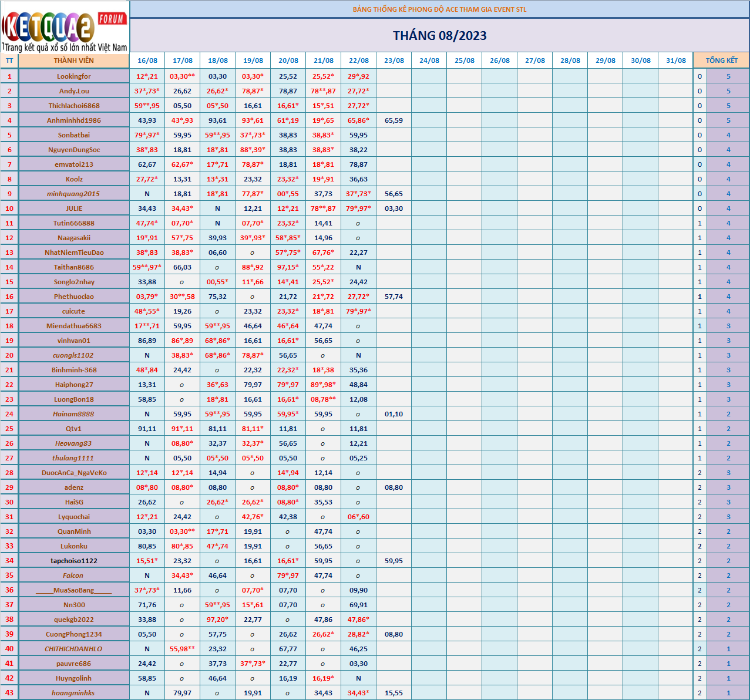750x700 pixels.
Task: Click the THÁNG 08/2023 title
Action: (x=439, y=36)
